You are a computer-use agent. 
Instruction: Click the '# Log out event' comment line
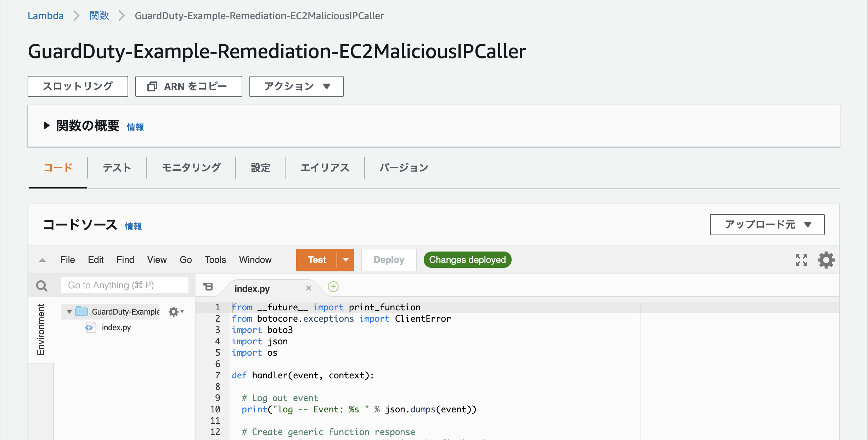click(280, 398)
